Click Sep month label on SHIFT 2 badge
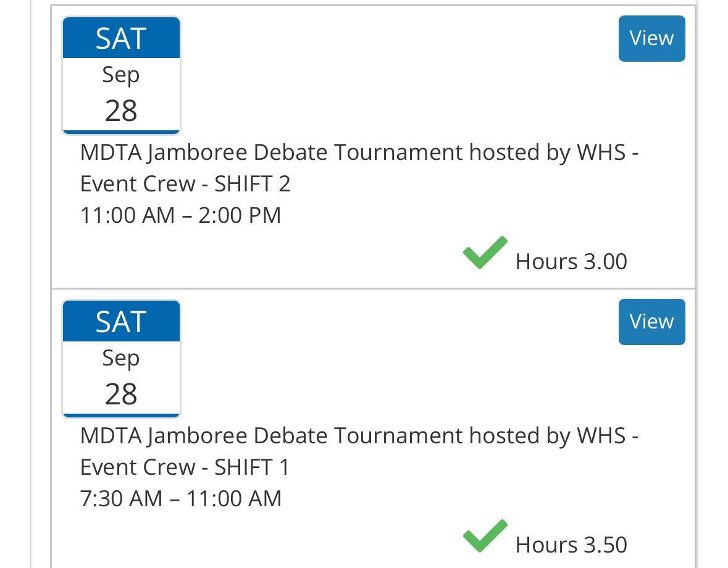Viewport: 728px width, 568px height. point(121,75)
